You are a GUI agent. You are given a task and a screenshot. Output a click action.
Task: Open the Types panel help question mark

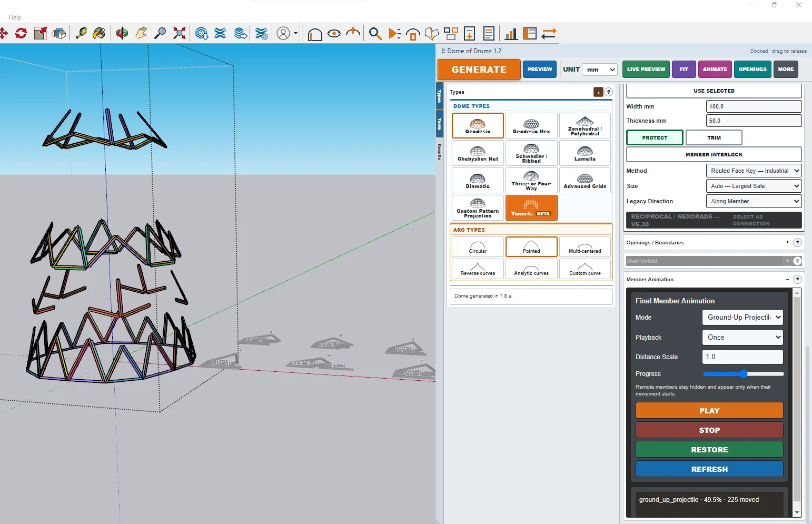(x=608, y=92)
